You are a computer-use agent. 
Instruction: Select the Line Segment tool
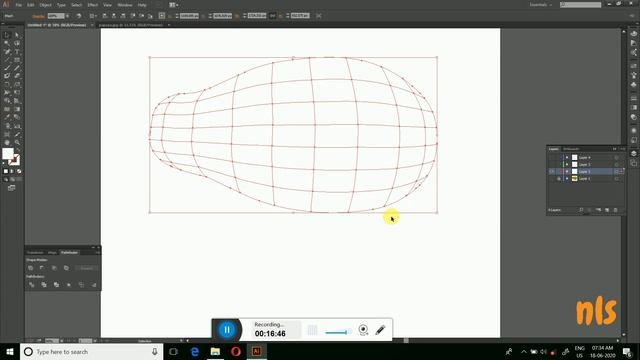click(x=7, y=60)
